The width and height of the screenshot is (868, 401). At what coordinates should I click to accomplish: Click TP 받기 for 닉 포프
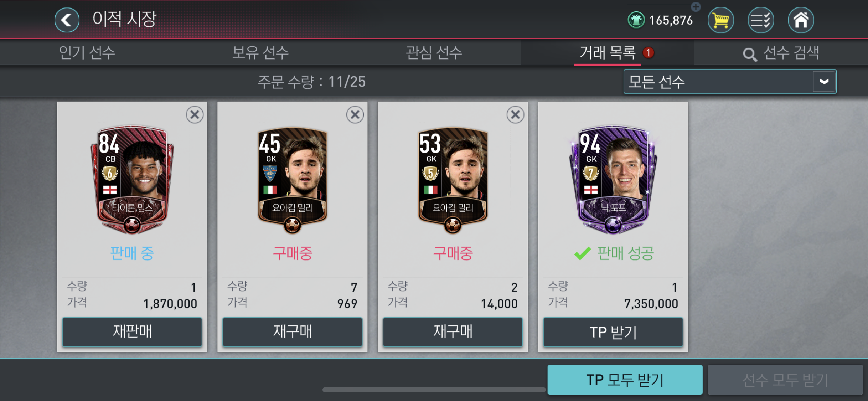click(613, 331)
